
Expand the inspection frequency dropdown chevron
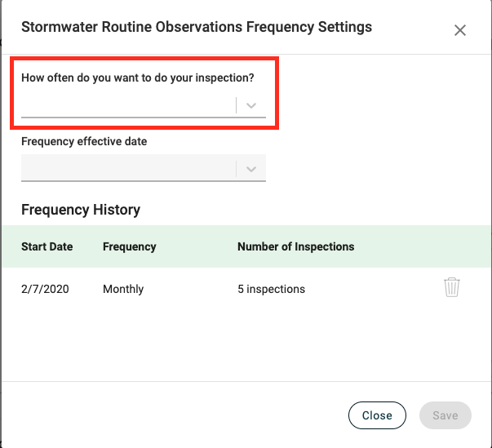point(251,105)
